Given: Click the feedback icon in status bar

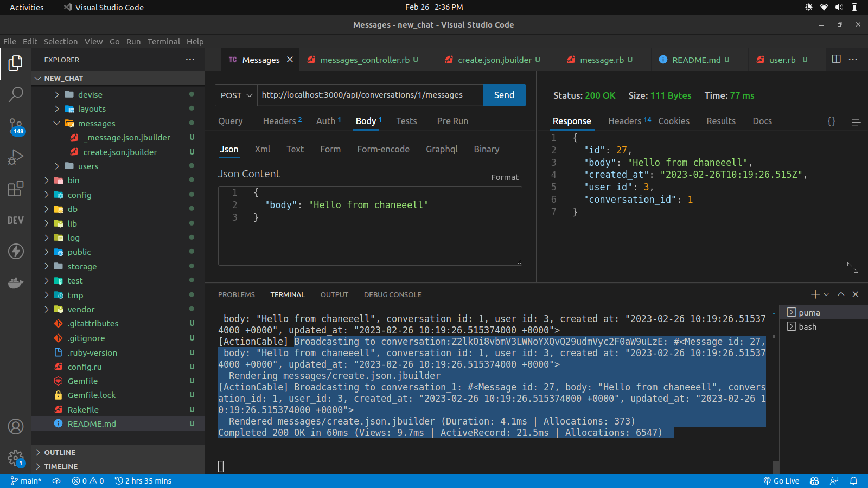Looking at the screenshot, I should (834, 481).
